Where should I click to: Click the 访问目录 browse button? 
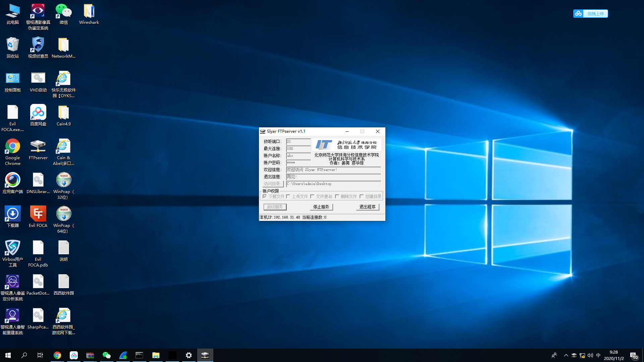273,184
